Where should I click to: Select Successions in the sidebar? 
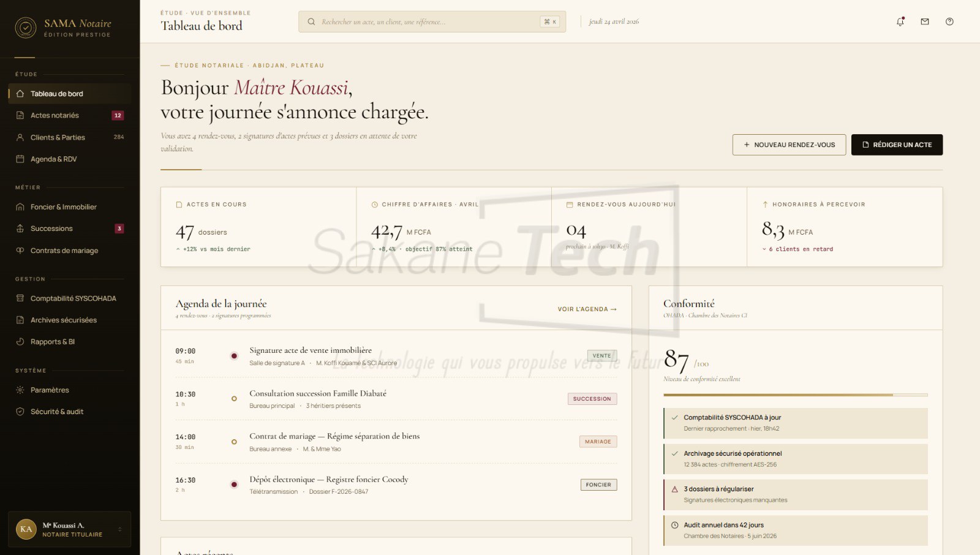pos(70,228)
